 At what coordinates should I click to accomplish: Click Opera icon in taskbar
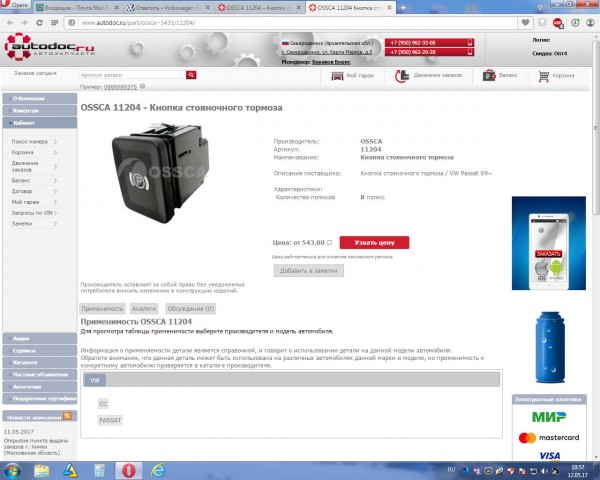(x=129, y=471)
